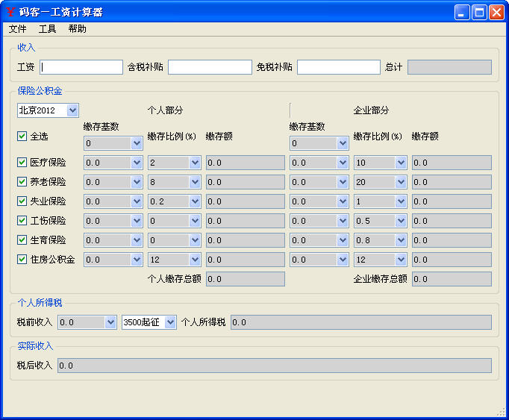The width and height of the screenshot is (509, 420).
Task: Open the 帮助 menu
Action: (x=78, y=29)
